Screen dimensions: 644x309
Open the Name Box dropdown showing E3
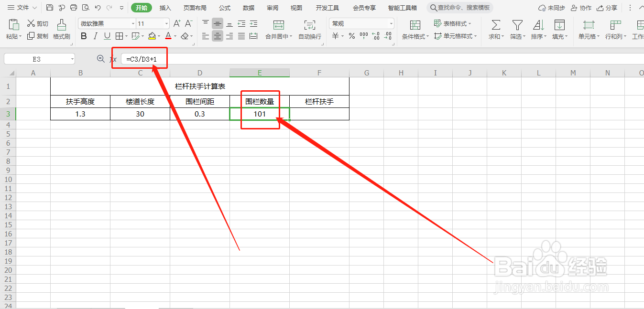pos(72,59)
